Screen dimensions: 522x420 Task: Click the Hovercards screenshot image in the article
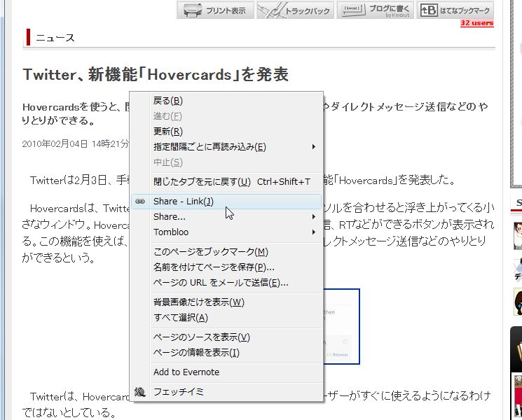coord(341,327)
